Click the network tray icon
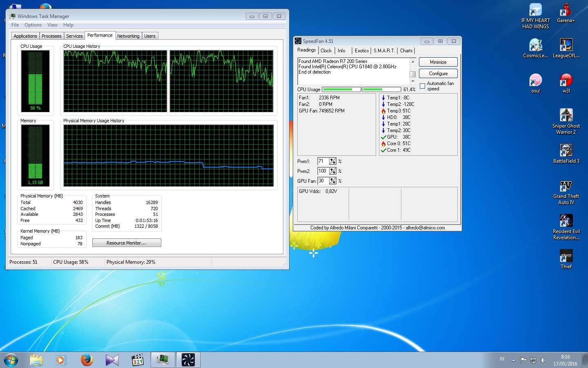Viewport: 588px width, 368px height. [x=533, y=360]
